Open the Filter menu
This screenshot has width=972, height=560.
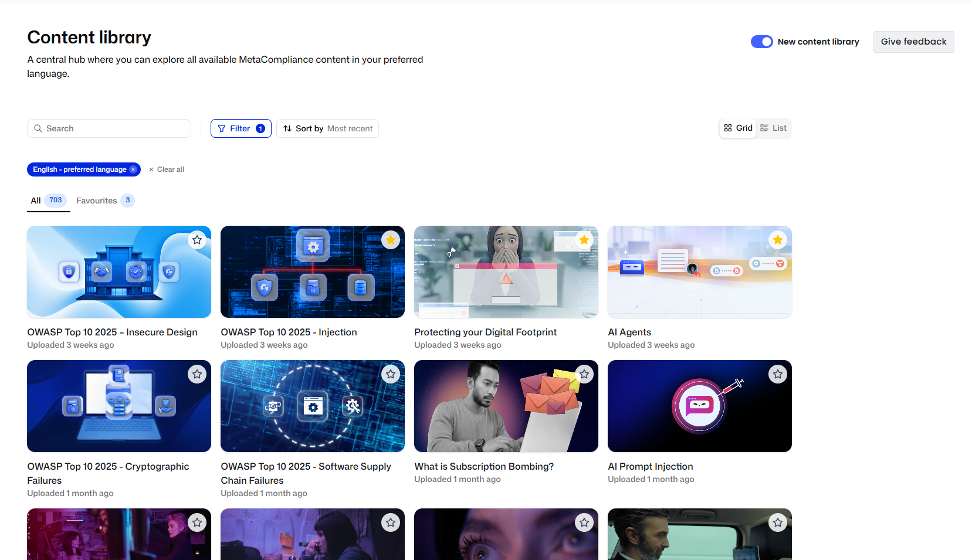pos(241,128)
